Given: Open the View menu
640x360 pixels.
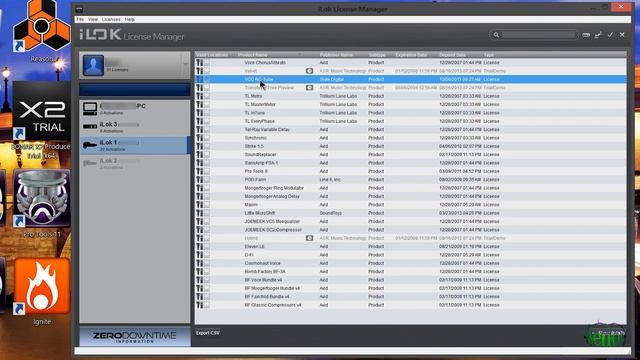Looking at the screenshot, I should click(x=93, y=20).
